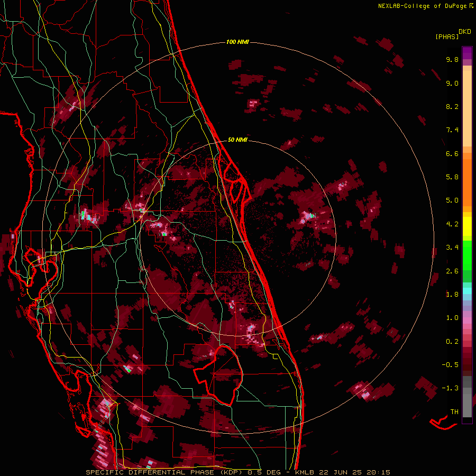This screenshot has width=476, height=476.
Task: Click the bright green band of the color scale
Action: 467,255
